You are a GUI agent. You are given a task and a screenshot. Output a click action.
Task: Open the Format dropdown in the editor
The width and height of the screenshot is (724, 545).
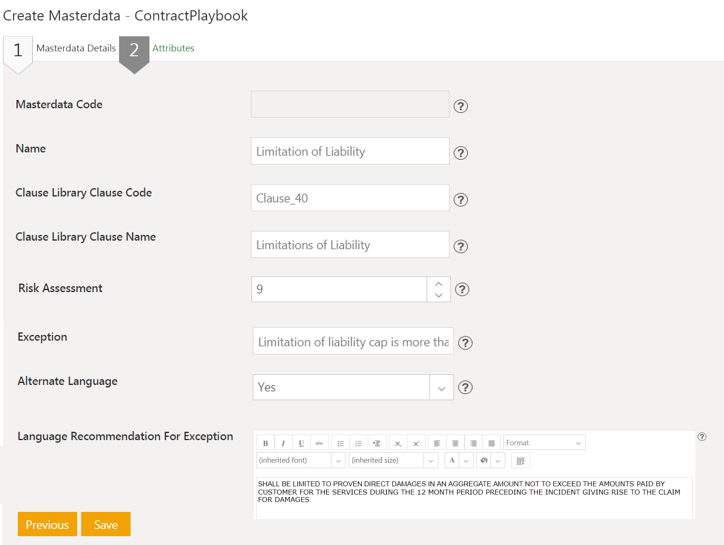pyautogui.click(x=544, y=443)
